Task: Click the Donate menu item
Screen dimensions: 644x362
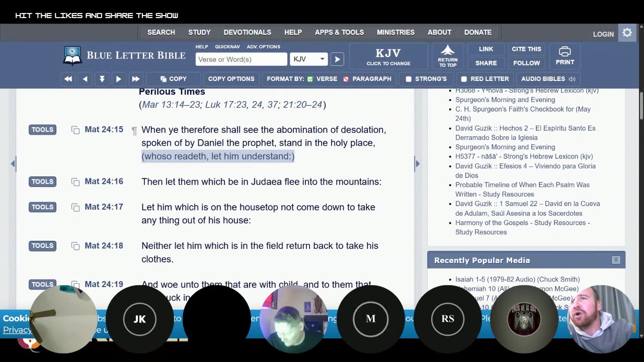Action: 477,32
